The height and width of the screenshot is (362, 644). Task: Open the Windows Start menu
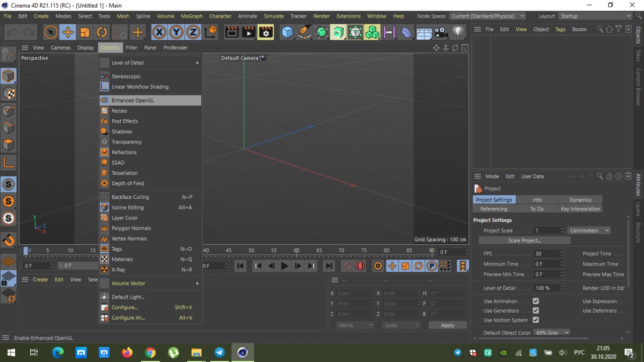(x=11, y=352)
